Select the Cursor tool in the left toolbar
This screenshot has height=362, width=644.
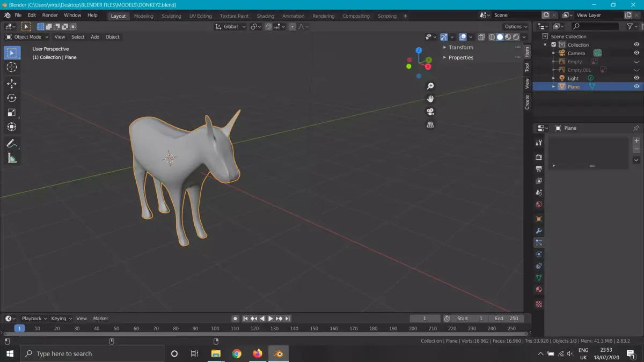click(x=12, y=67)
